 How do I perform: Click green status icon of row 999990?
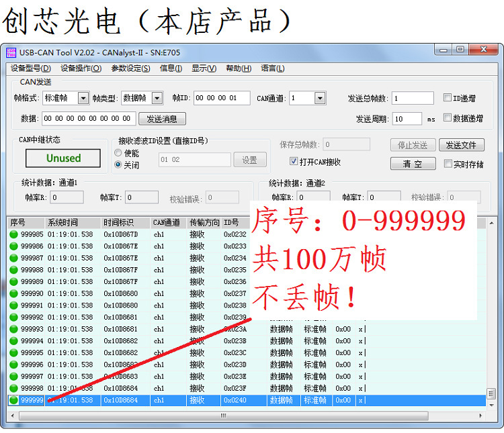(x=14, y=293)
